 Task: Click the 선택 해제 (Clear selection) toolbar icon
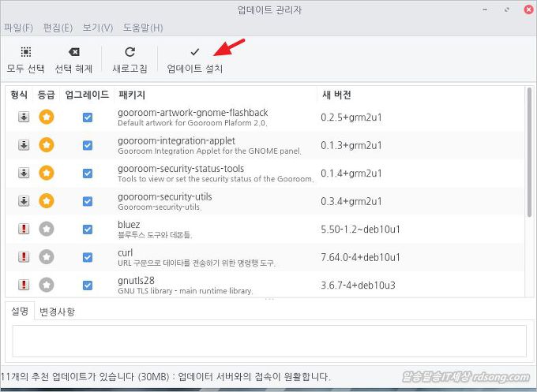point(73,52)
